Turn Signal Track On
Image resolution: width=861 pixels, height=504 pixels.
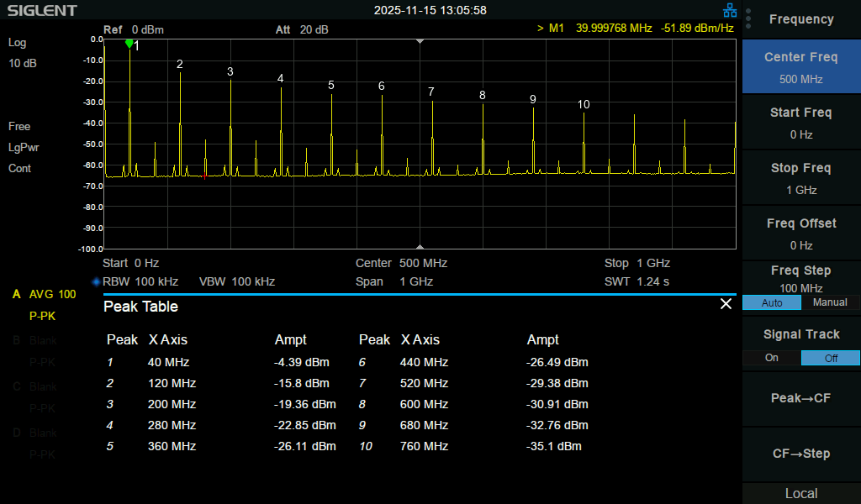pos(772,358)
